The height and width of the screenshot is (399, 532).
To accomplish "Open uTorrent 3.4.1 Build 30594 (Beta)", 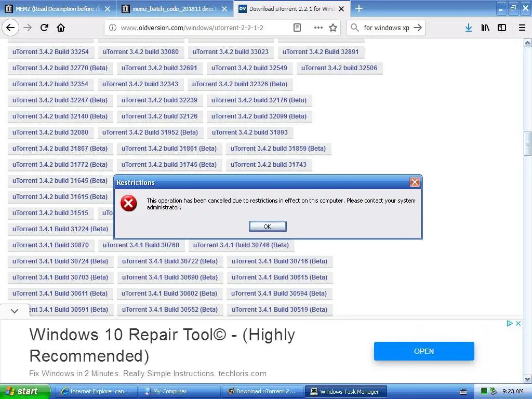I will (x=279, y=294).
